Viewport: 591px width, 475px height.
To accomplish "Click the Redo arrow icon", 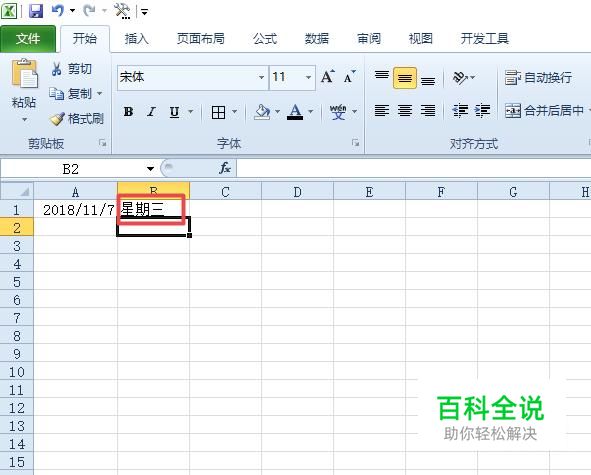I will 89,11.
